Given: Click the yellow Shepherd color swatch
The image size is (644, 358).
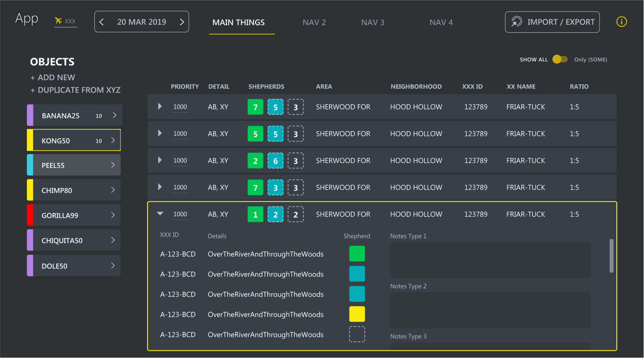Looking at the screenshot, I should tap(357, 314).
